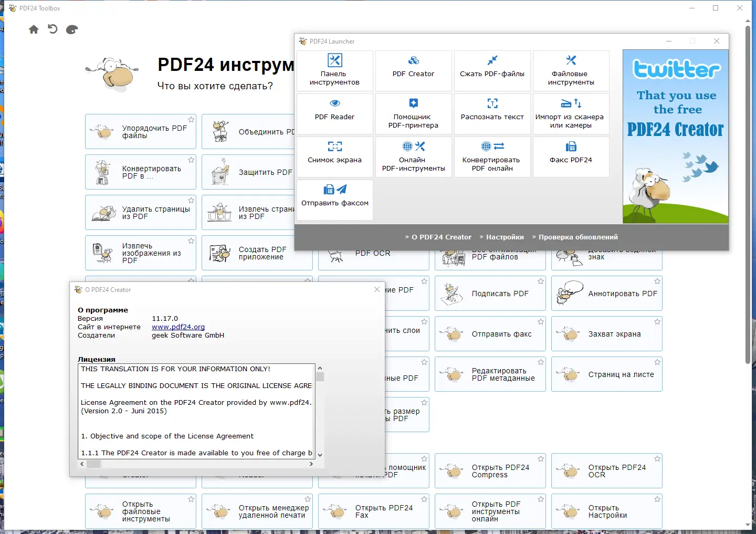Open the Упорядочить PDF файлы tool
Image resolution: width=756 pixels, height=534 pixels.
[x=141, y=131]
